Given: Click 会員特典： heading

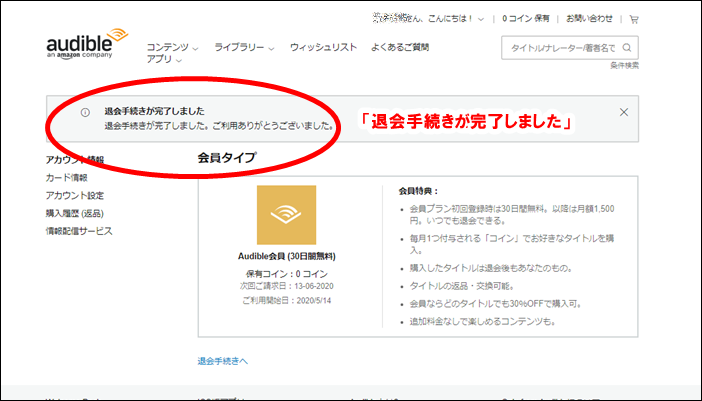Looking at the screenshot, I should [x=419, y=191].
